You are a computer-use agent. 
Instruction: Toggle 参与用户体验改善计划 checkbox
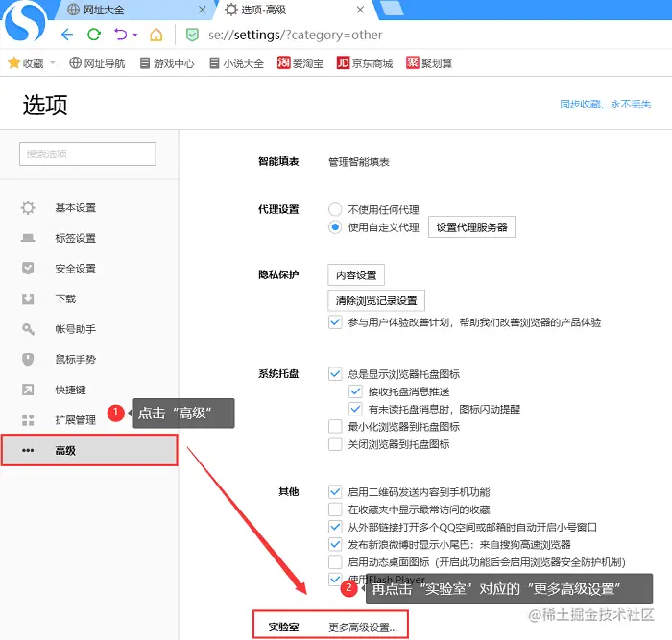point(335,322)
